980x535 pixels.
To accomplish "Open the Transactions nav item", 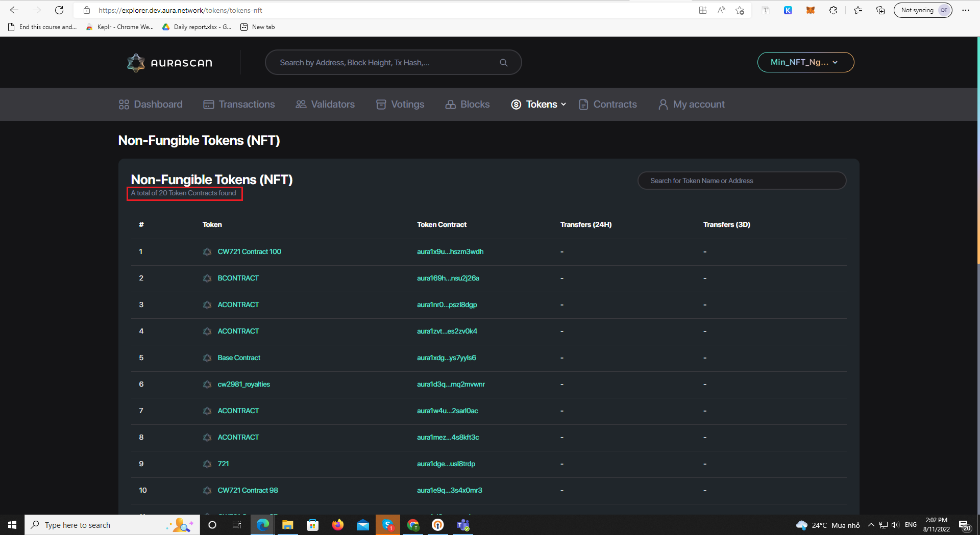I will 239,105.
